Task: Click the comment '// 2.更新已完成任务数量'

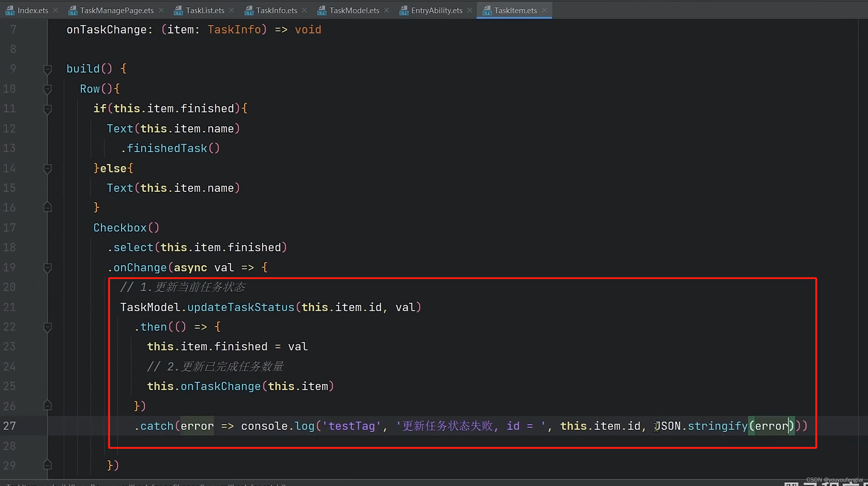Action: pos(215,367)
